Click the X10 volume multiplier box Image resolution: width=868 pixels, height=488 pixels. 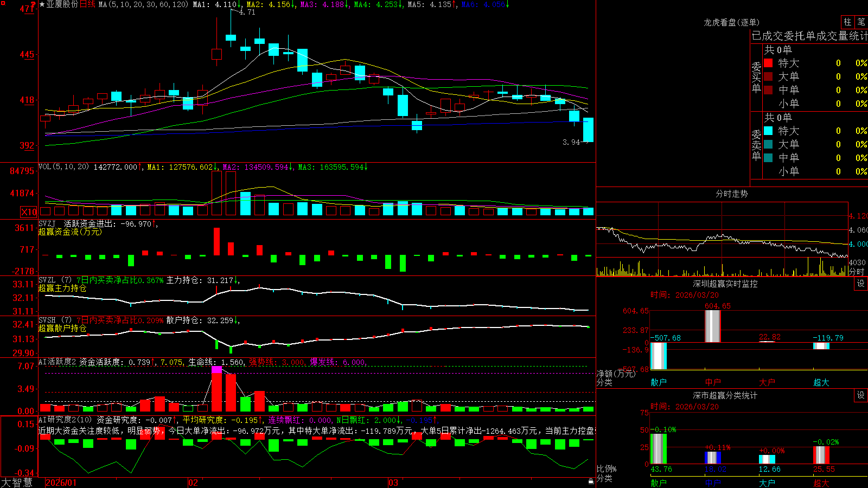tap(29, 212)
